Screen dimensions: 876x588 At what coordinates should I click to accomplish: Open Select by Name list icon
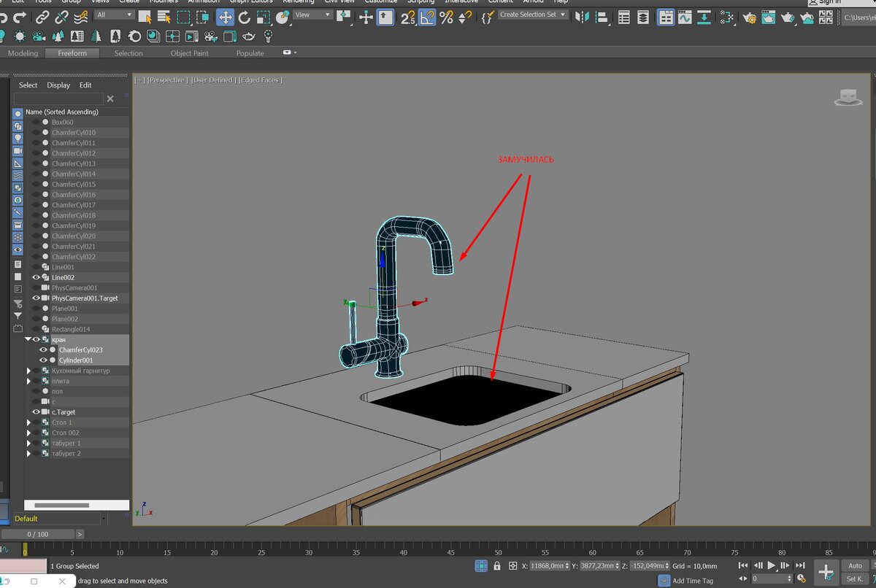[x=164, y=17]
